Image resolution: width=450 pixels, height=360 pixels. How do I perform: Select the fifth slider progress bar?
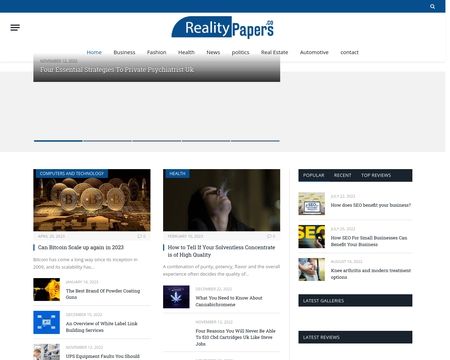click(x=255, y=141)
